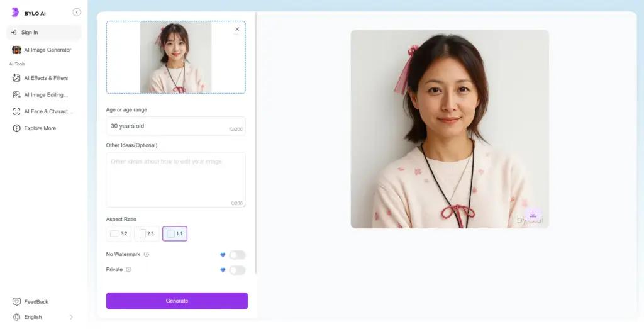Image resolution: width=644 pixels, height=329 pixels.
Task: Click the Explore More circle icon
Action: coord(16,128)
